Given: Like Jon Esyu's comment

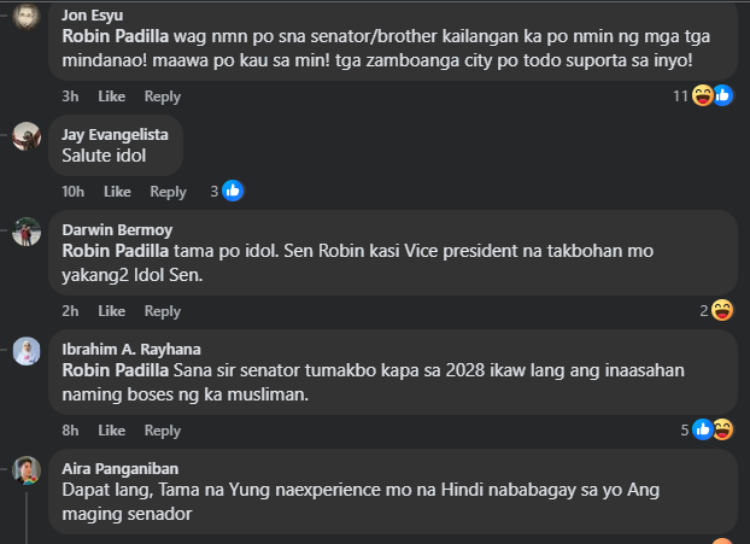Looking at the screenshot, I should 111,97.
